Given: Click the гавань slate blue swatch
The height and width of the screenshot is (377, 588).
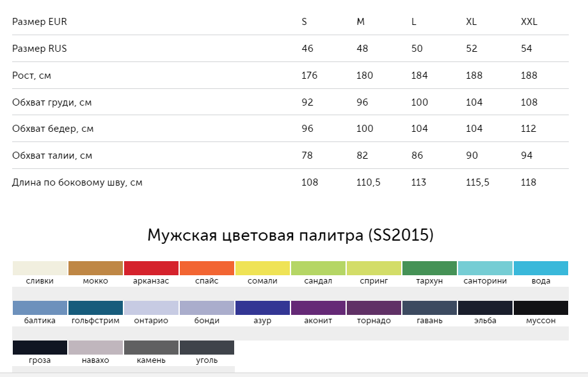Looking at the screenshot, I should pos(430,308).
